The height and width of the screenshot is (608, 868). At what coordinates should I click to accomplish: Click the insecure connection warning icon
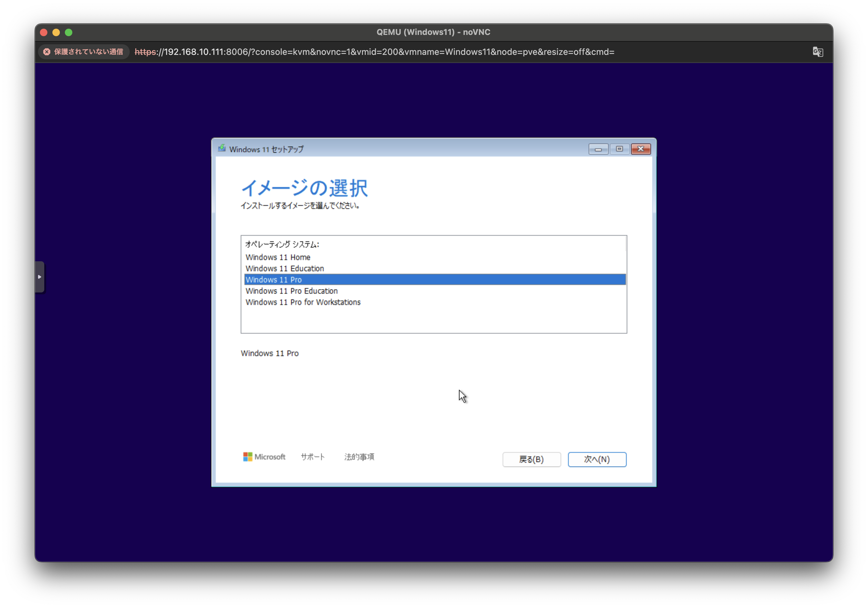coord(47,52)
